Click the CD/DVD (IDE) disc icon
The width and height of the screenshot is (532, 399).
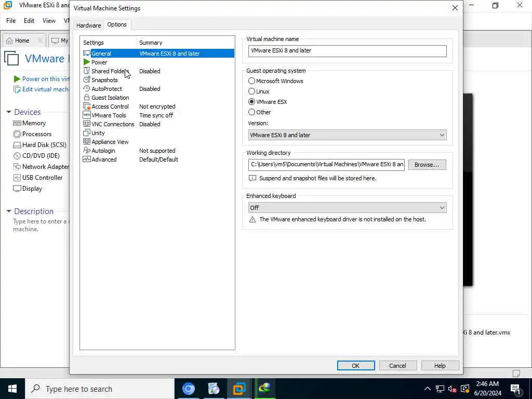(x=17, y=156)
